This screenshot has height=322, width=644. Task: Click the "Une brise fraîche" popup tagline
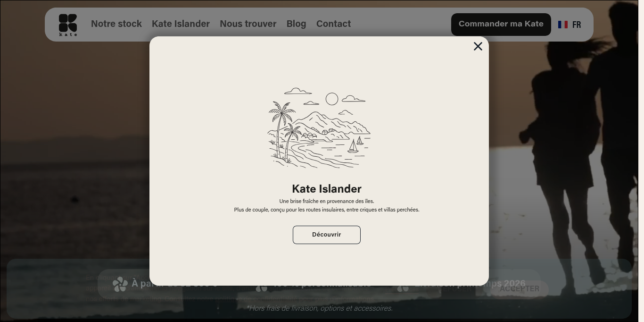click(326, 201)
